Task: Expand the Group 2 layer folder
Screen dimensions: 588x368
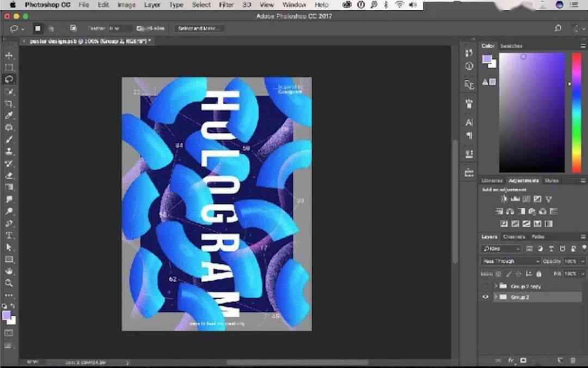Action: click(495, 297)
